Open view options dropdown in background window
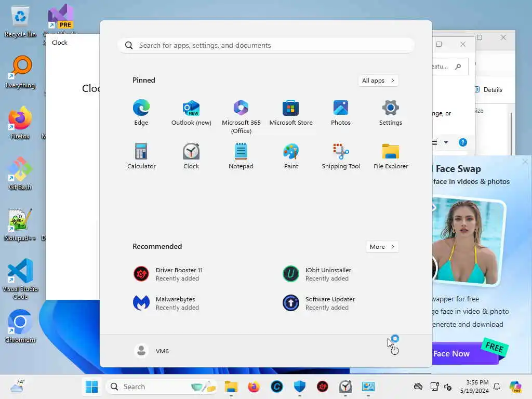The image size is (532, 399). point(446,142)
